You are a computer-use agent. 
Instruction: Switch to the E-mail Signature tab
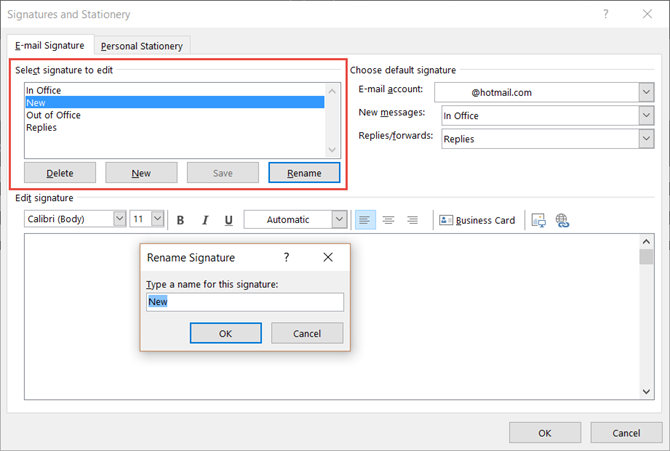tap(50, 45)
